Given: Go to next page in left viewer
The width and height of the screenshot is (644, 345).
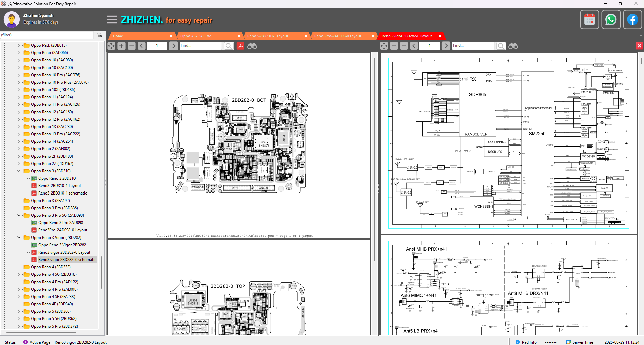Looking at the screenshot, I should [173, 46].
